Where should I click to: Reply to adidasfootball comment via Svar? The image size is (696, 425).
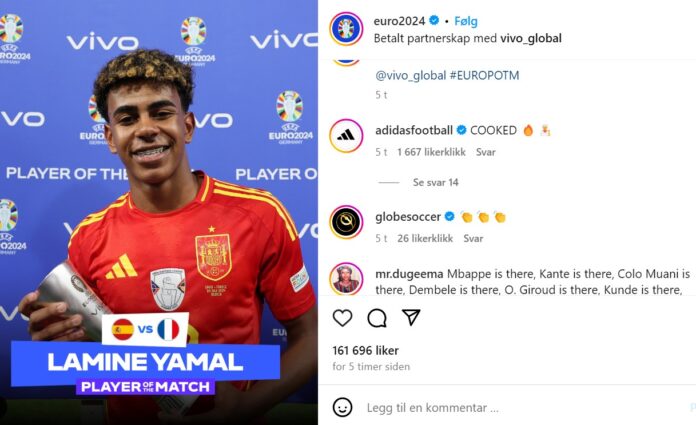click(486, 152)
